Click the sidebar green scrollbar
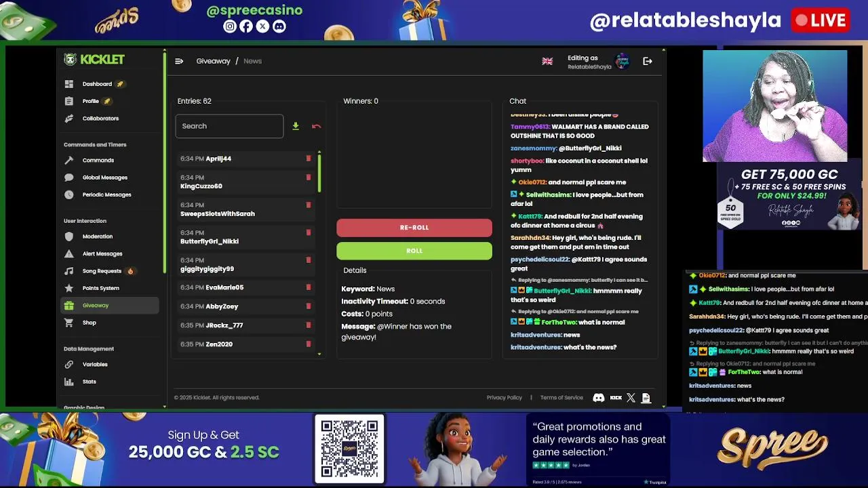The image size is (868, 488). click(x=164, y=163)
